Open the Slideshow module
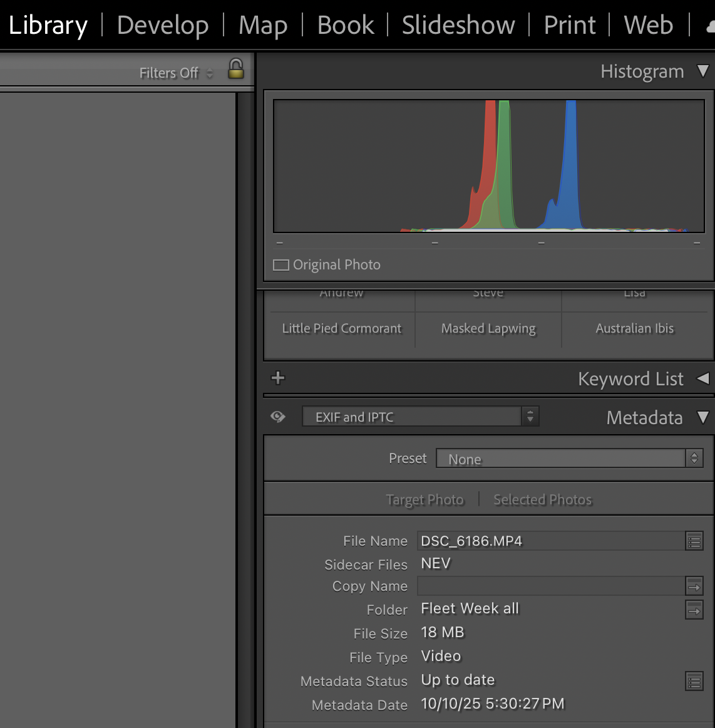 458,25
